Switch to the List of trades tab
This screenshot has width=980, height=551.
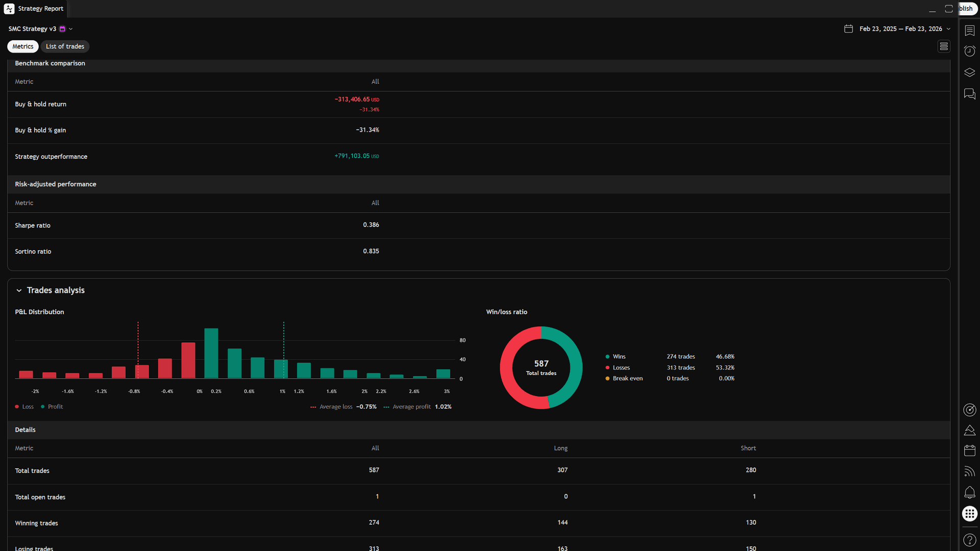[x=65, y=46]
